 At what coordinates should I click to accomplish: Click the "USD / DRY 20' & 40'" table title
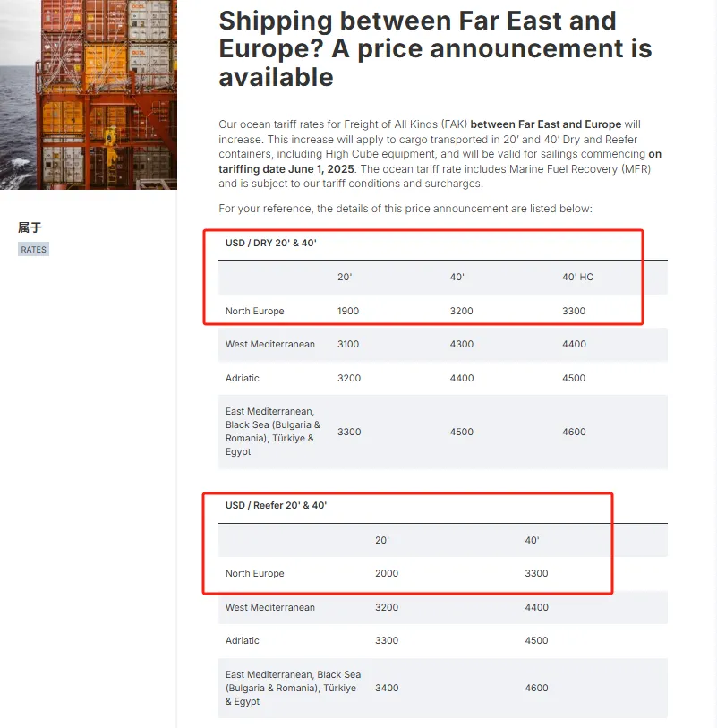click(271, 243)
